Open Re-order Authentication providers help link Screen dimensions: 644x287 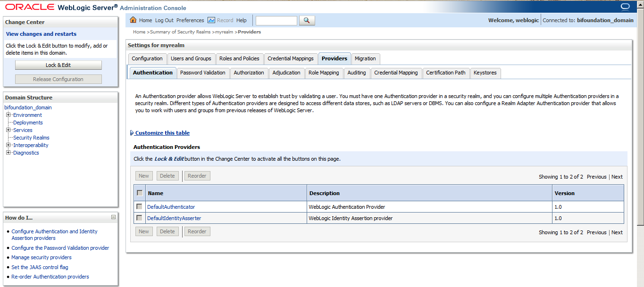pyautogui.click(x=50, y=277)
